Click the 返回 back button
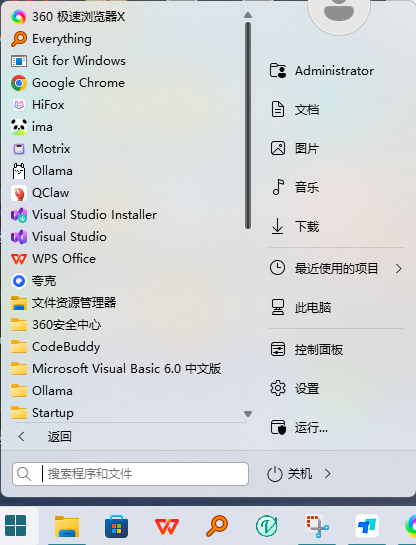This screenshot has height=545, width=416. point(44,437)
